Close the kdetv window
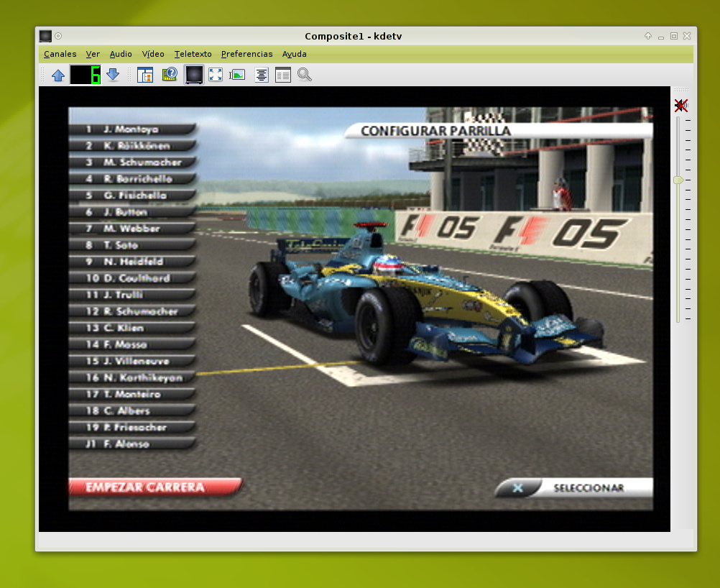Viewport: 720px width, 588px height. [687, 36]
